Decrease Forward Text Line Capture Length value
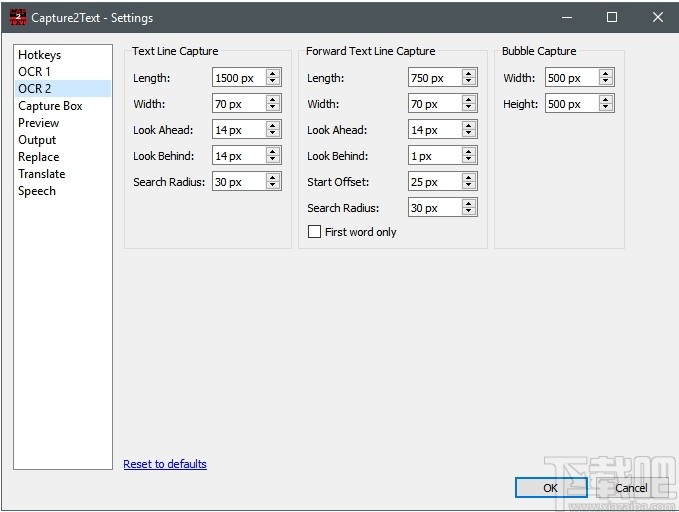This screenshot has width=679, height=512. (x=469, y=82)
